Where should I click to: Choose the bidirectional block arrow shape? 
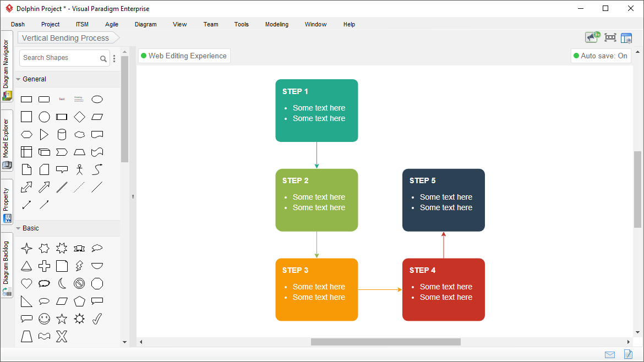[26, 187]
